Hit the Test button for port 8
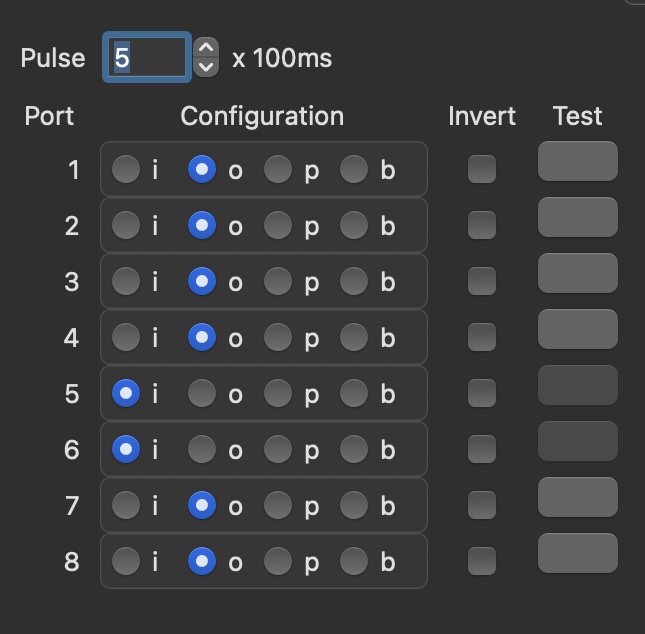 [577, 553]
